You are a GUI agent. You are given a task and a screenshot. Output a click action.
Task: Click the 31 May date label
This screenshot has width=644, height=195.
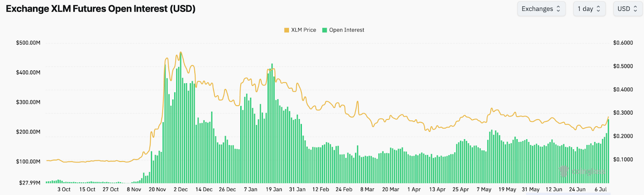pyautogui.click(x=531, y=189)
